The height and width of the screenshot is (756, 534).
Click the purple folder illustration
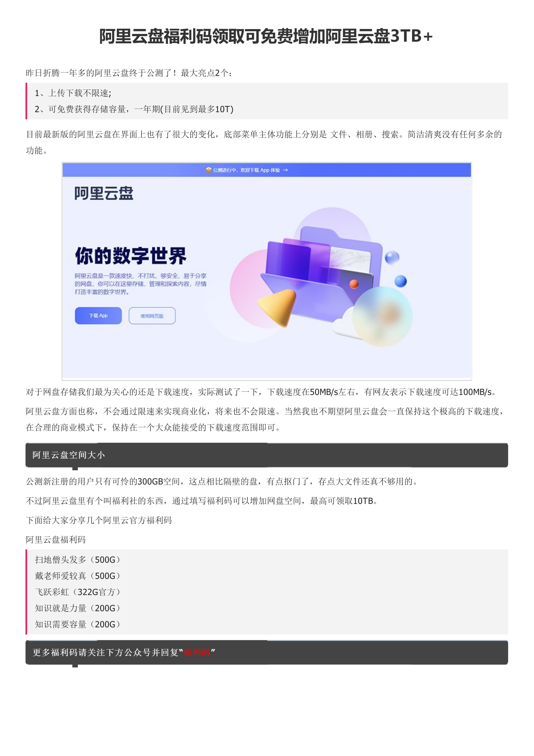pyautogui.click(x=321, y=274)
